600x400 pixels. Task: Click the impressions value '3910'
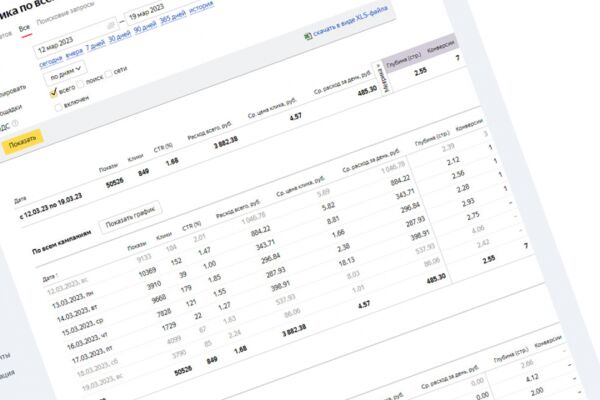tap(154, 286)
